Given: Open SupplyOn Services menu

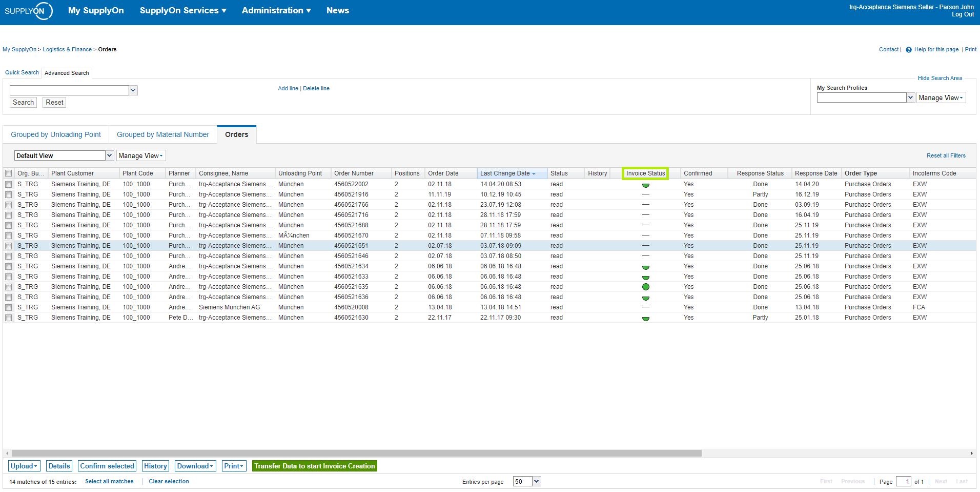Looking at the screenshot, I should point(183,10).
